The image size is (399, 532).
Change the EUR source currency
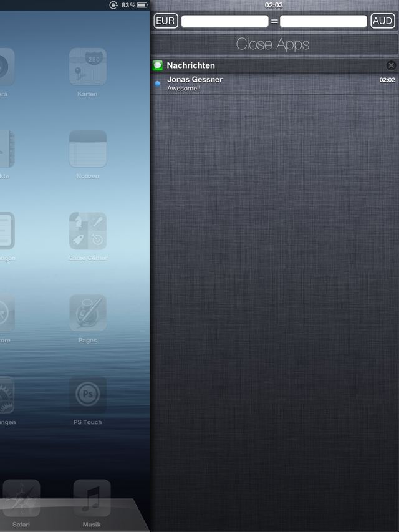coord(165,21)
